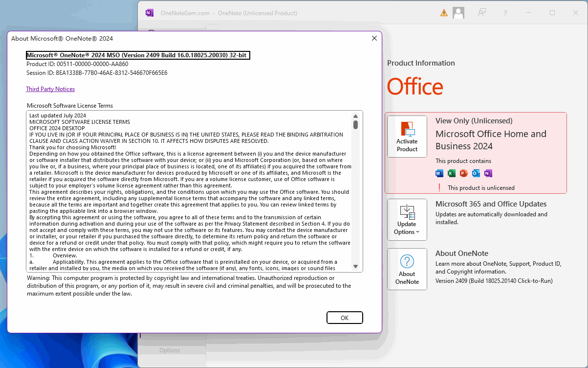The image size is (588, 368).
Task: Open the Update Options dropdown
Action: tap(407, 220)
